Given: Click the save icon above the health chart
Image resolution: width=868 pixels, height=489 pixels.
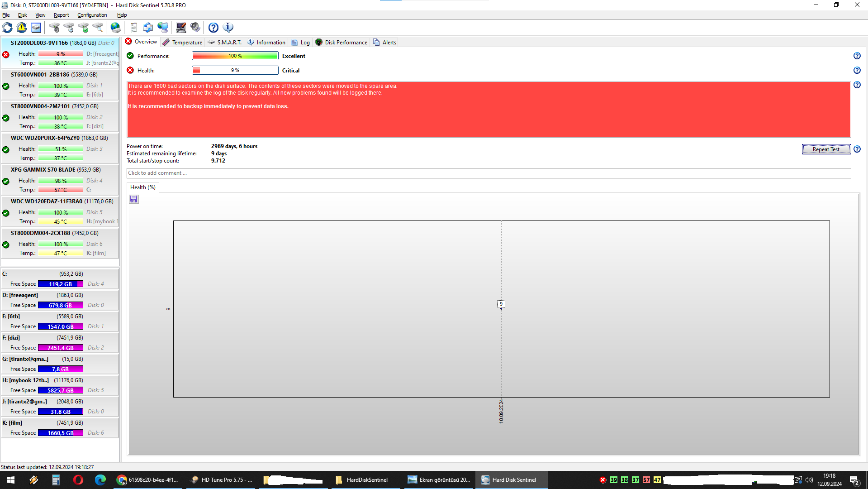Looking at the screenshot, I should [x=134, y=199].
